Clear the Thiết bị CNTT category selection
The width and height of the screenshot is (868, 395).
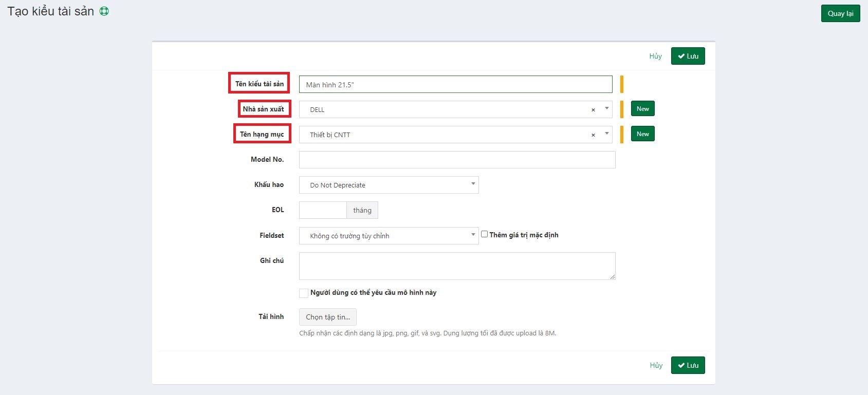point(593,135)
